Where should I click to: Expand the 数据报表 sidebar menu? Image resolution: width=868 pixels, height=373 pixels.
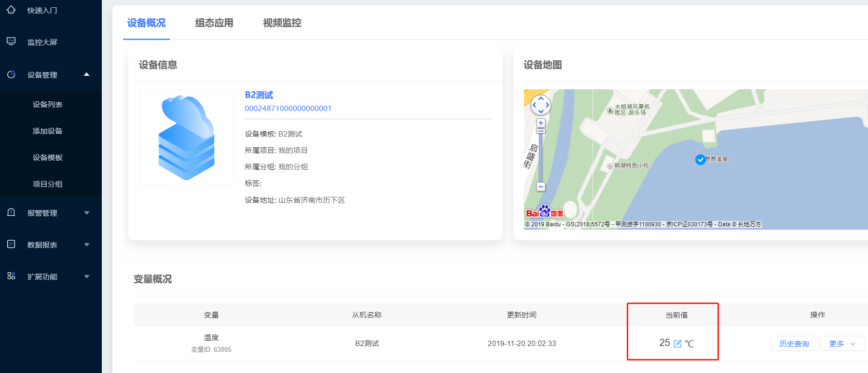click(87, 245)
